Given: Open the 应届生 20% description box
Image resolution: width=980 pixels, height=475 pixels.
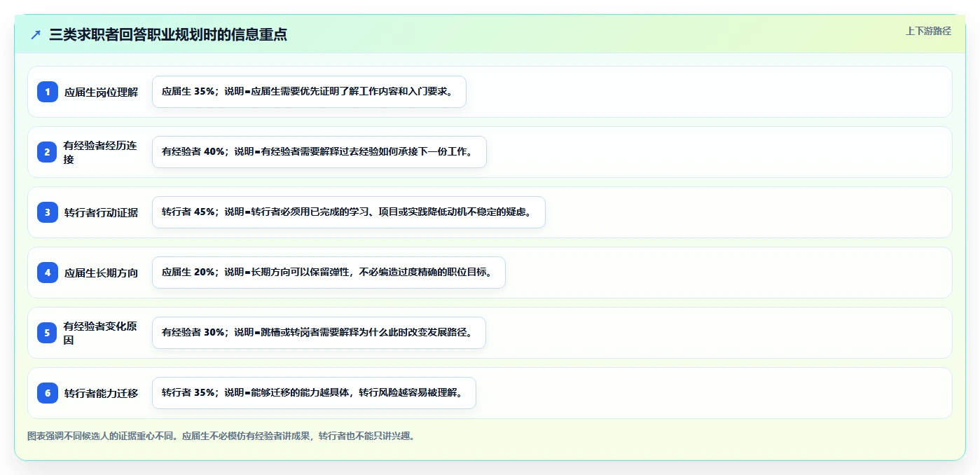Looking at the screenshot, I should 329,273.
